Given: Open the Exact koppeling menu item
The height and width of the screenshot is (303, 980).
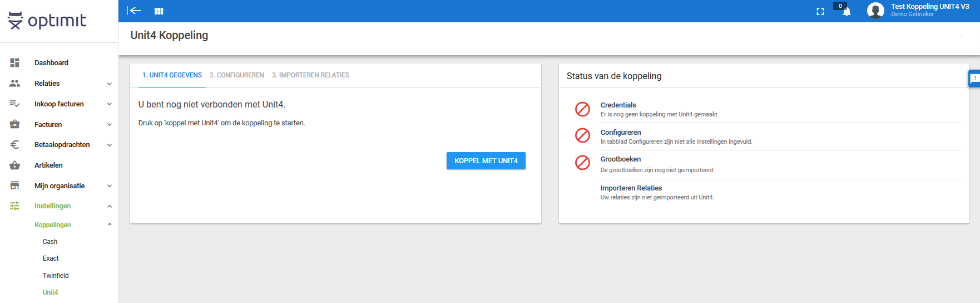Looking at the screenshot, I should tap(51, 258).
